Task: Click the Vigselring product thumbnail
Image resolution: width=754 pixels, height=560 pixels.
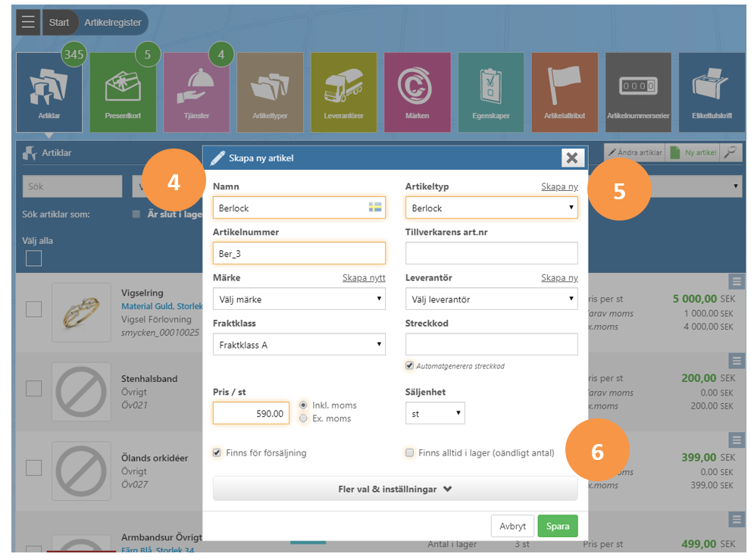Action: (x=81, y=312)
